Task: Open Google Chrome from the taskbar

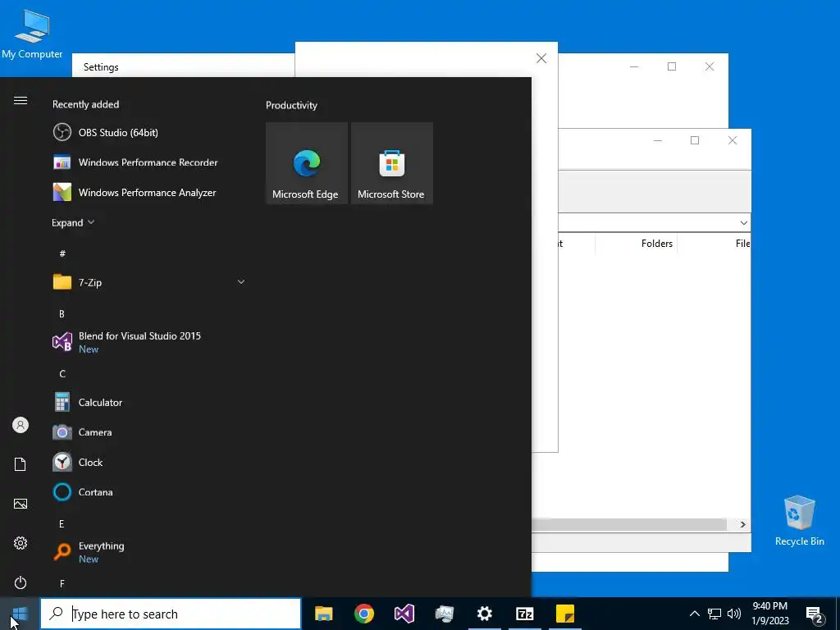Action: [363, 614]
